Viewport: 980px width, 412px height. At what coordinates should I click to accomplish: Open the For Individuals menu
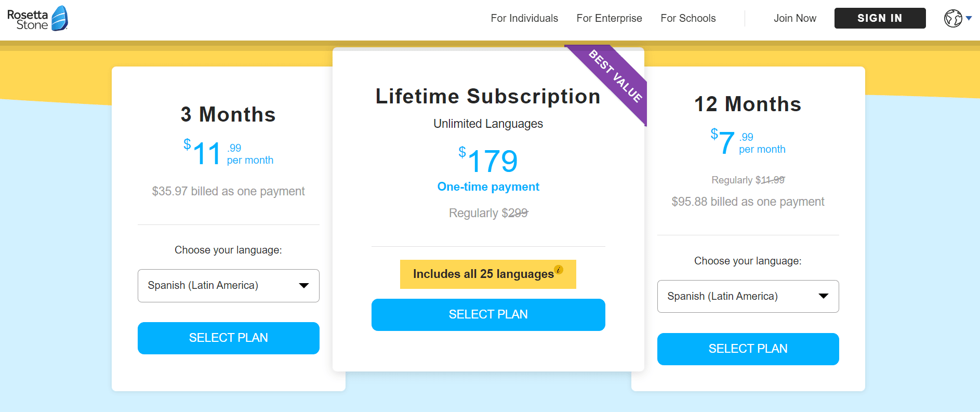point(524,18)
